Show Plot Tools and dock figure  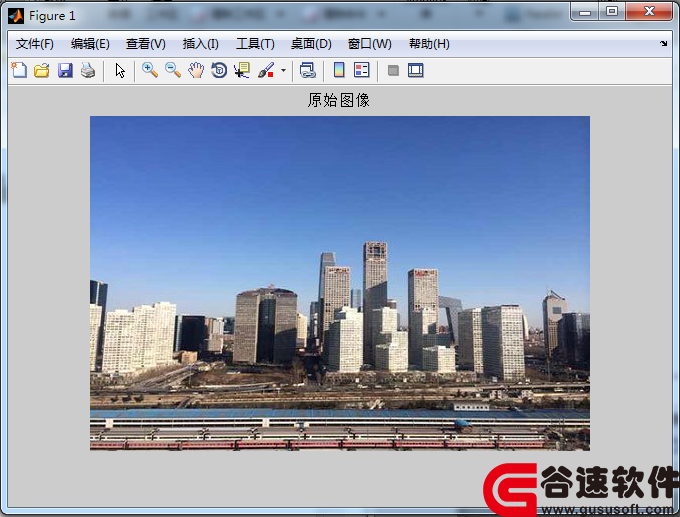415,70
